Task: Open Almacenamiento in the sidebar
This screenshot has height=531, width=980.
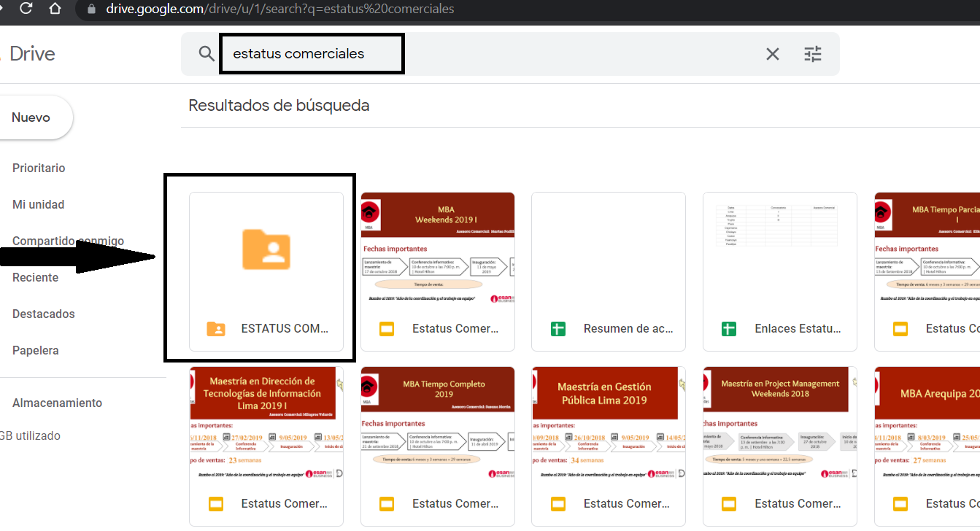Action: pyautogui.click(x=57, y=403)
